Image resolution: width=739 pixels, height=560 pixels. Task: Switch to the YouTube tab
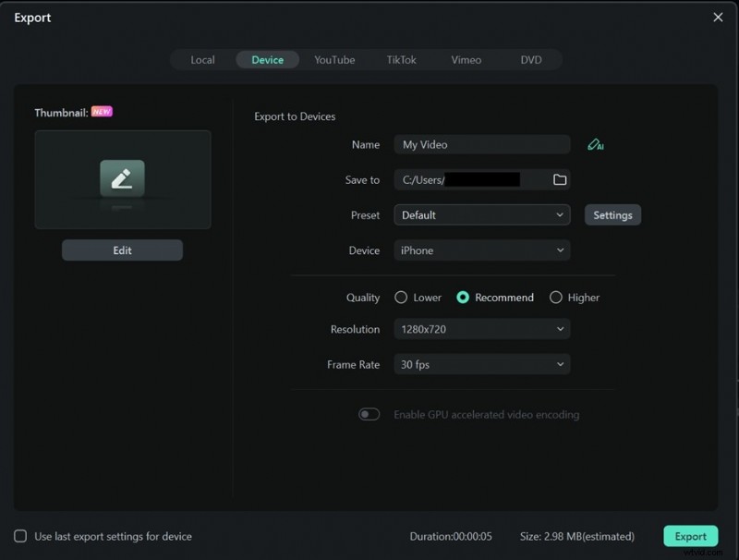(x=334, y=60)
